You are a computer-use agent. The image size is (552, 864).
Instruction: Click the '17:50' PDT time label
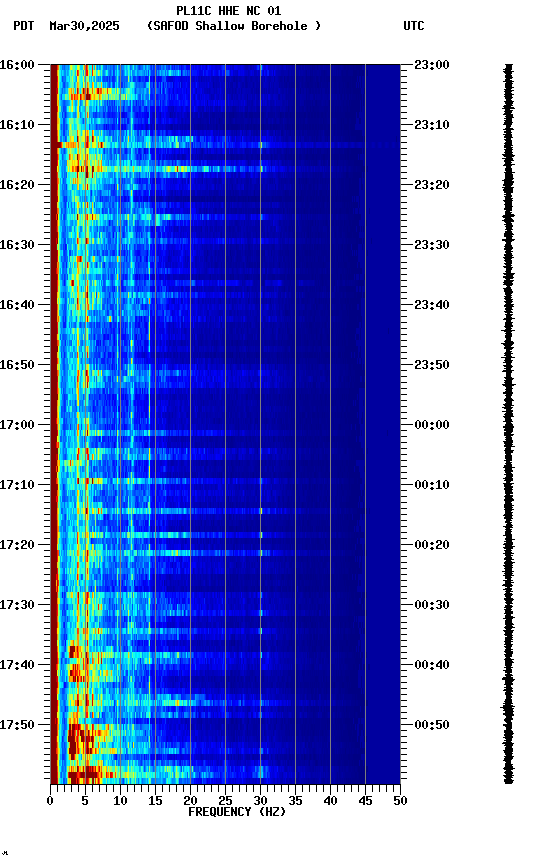17,725
